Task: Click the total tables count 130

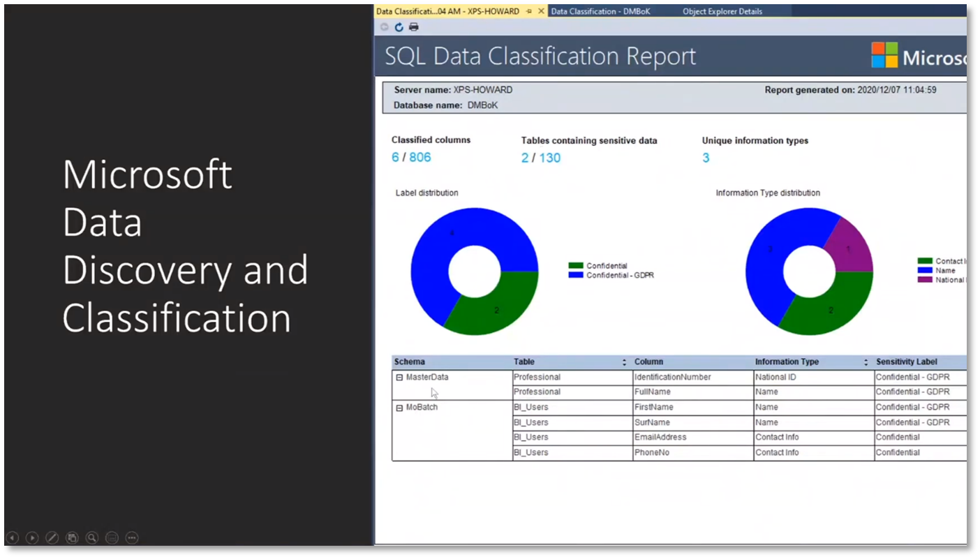Action: (x=550, y=158)
